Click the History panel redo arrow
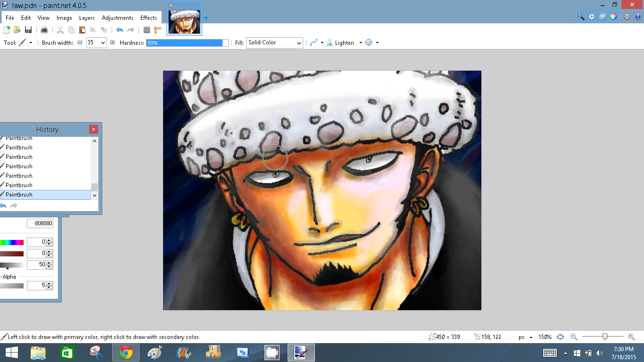The image size is (644, 362). (14, 206)
